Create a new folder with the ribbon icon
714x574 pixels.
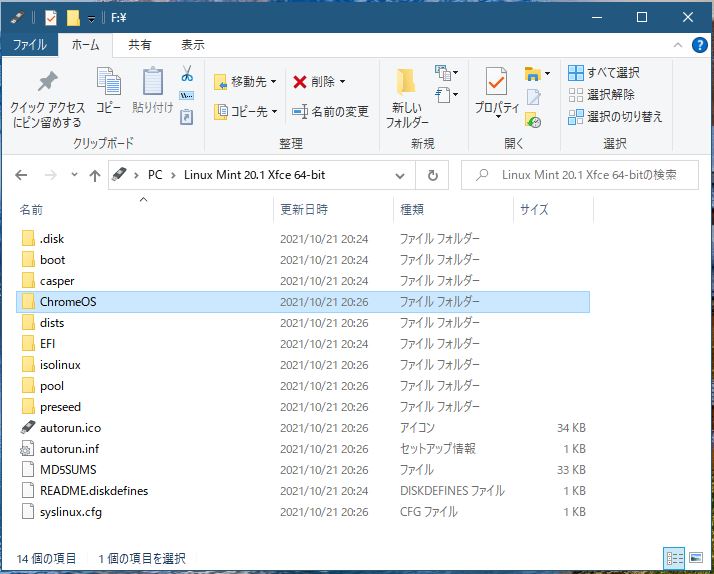click(406, 84)
